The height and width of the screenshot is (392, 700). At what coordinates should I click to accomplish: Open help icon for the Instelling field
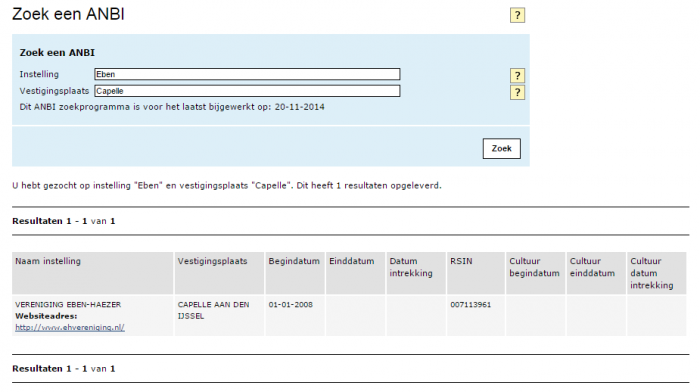click(517, 75)
